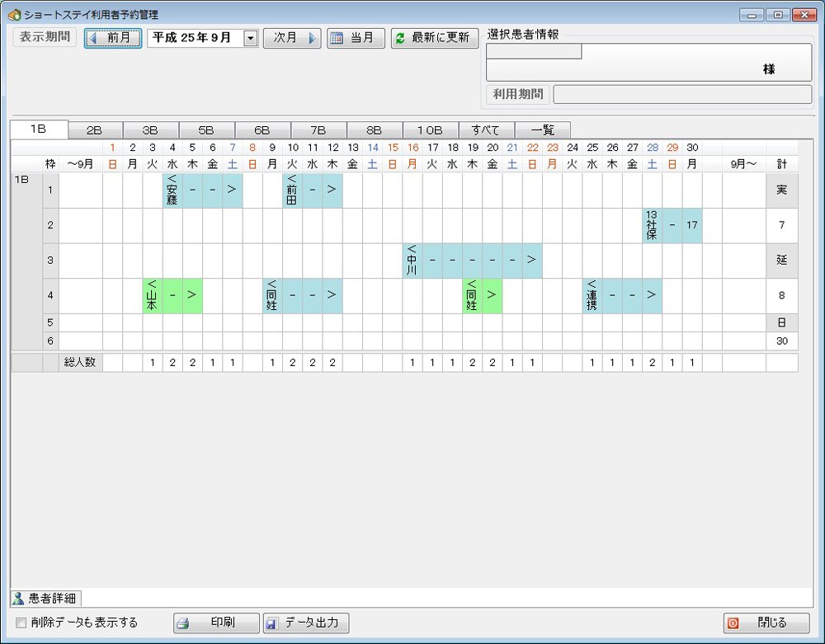Refresh data with 最新に更新 button
Image resolution: width=825 pixels, height=644 pixels.
click(x=435, y=39)
